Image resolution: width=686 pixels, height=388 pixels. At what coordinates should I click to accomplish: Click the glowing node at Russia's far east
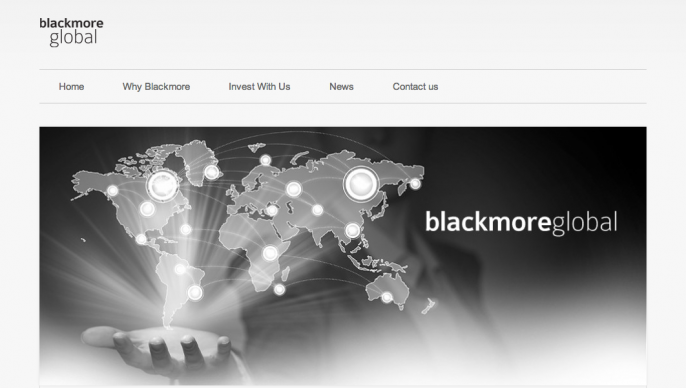click(415, 184)
